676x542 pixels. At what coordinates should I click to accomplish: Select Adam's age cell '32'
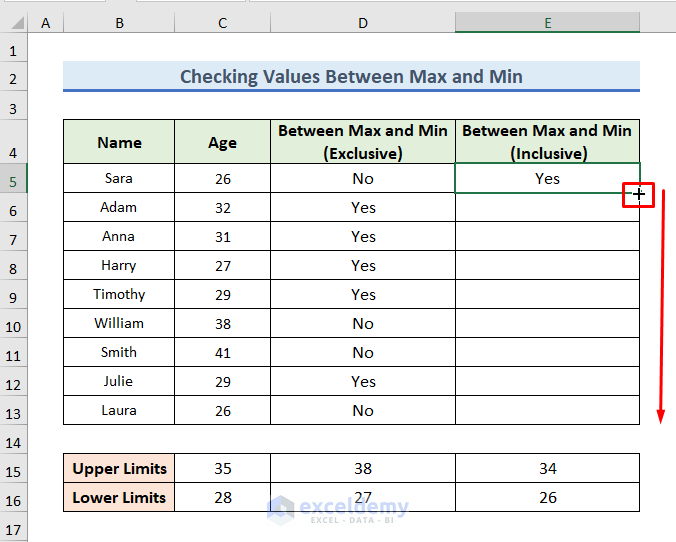pos(222,207)
